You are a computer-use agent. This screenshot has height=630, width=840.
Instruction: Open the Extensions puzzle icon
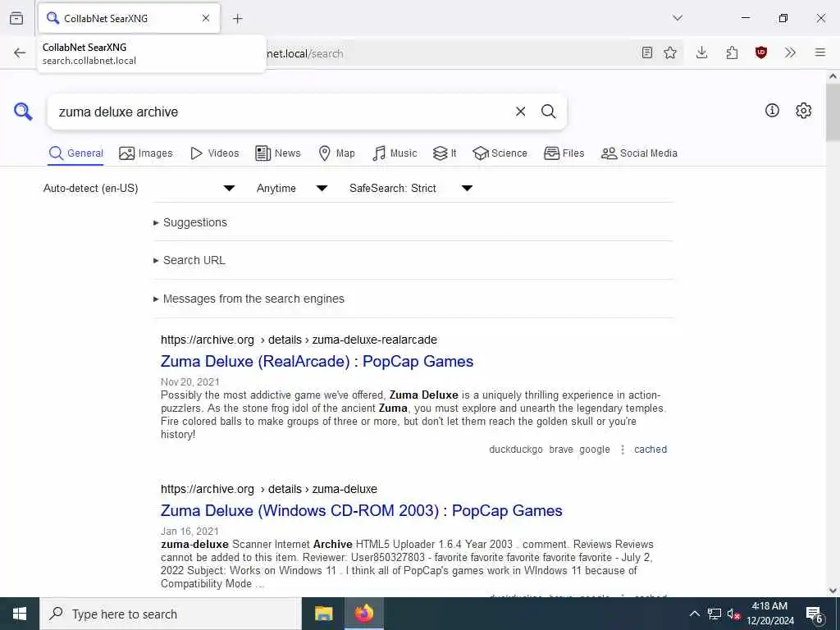tap(732, 52)
